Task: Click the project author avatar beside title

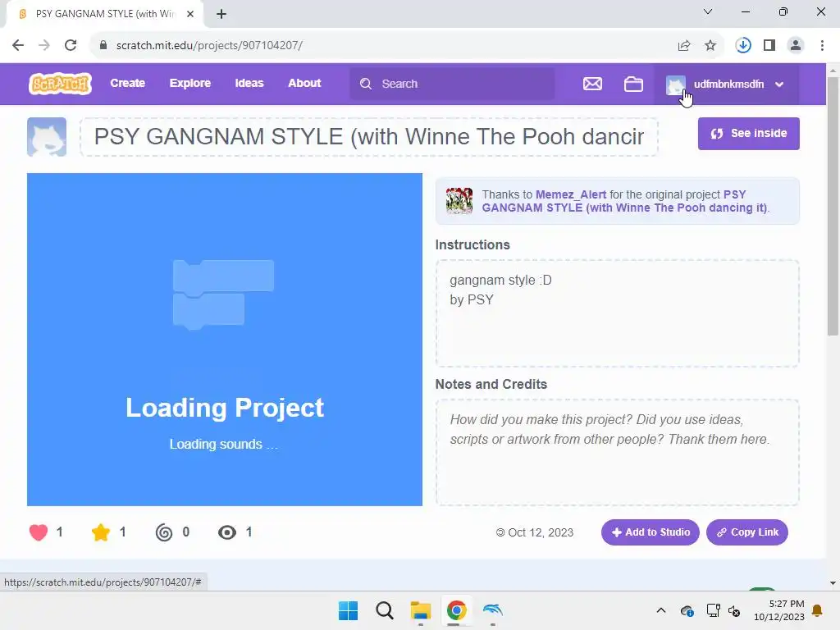Action: coord(47,137)
